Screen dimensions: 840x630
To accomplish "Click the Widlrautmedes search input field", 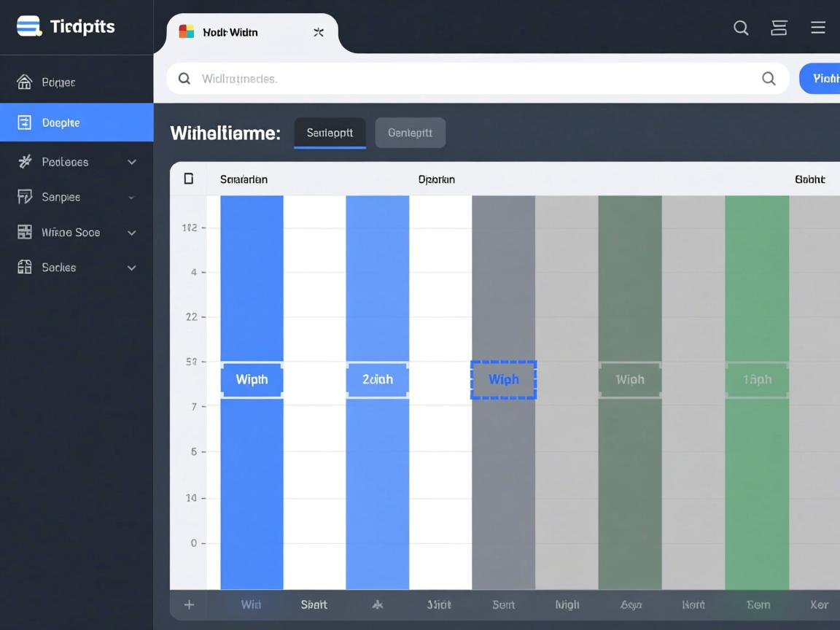I will coord(467,79).
